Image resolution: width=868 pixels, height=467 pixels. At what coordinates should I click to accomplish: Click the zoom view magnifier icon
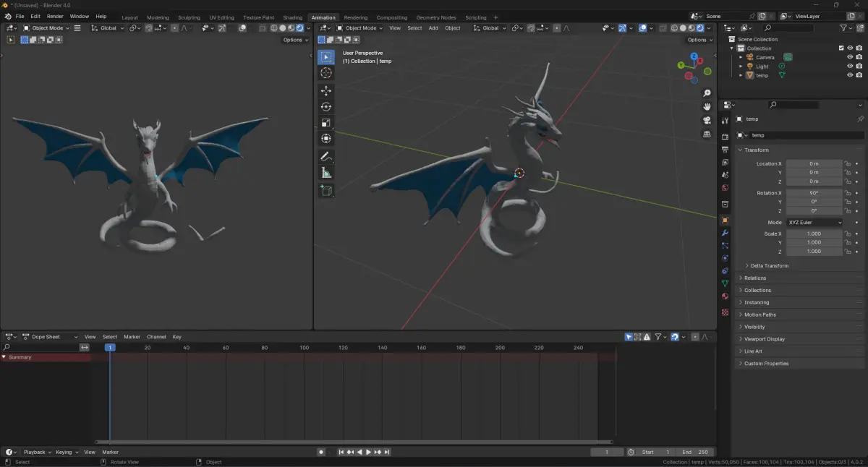pos(707,93)
